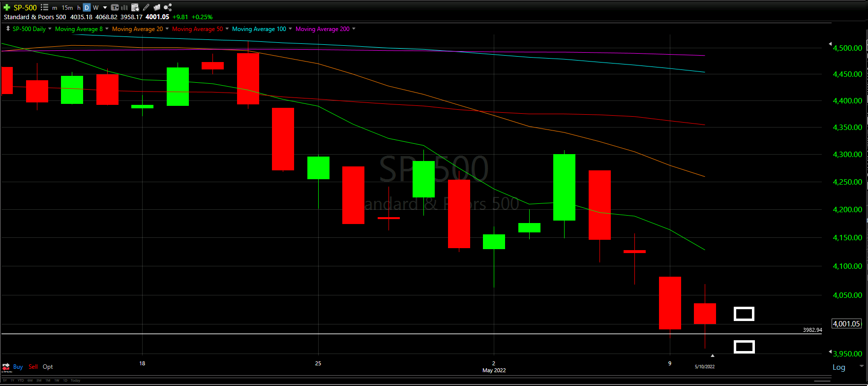The image size is (868, 386).
Task: Click the Moving Average 8 legend label
Action: tap(79, 29)
